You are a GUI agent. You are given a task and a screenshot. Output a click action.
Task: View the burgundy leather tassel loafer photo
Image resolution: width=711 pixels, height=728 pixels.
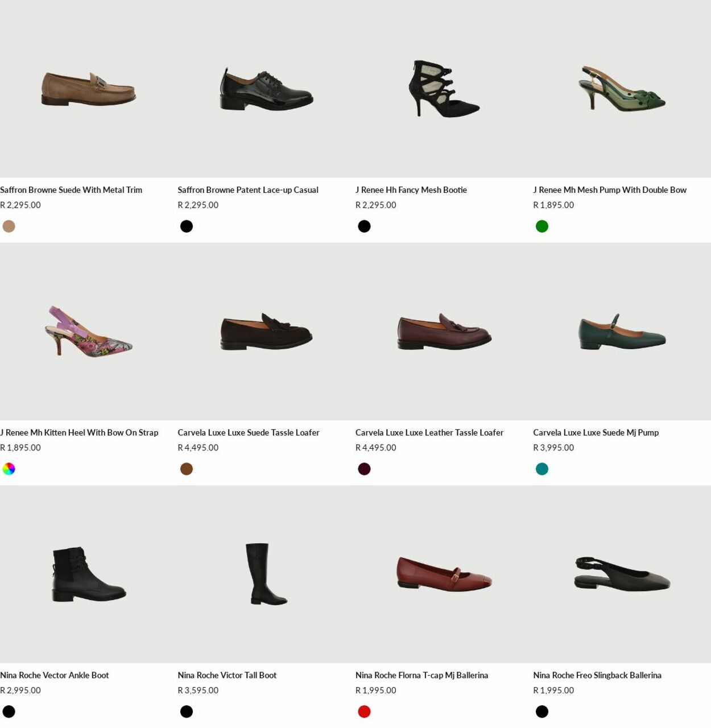444,332
